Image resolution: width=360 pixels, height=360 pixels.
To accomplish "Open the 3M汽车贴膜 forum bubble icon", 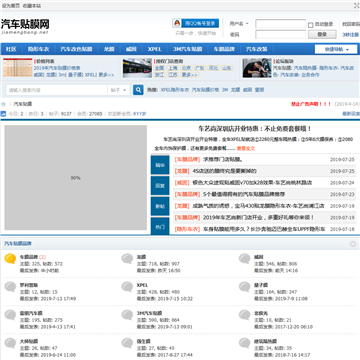I will pyautogui.click(x=127, y=315).
